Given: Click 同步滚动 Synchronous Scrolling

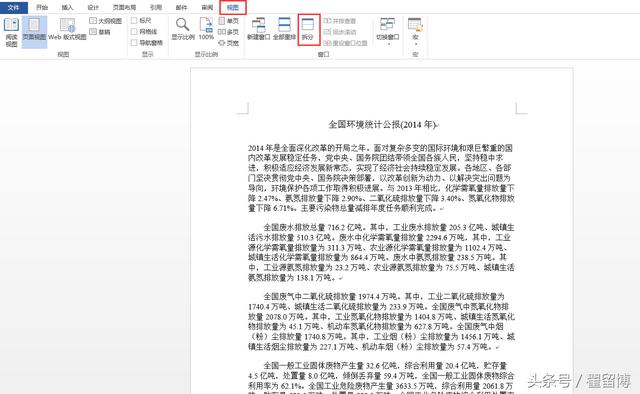Looking at the screenshot, I should pos(340,32).
